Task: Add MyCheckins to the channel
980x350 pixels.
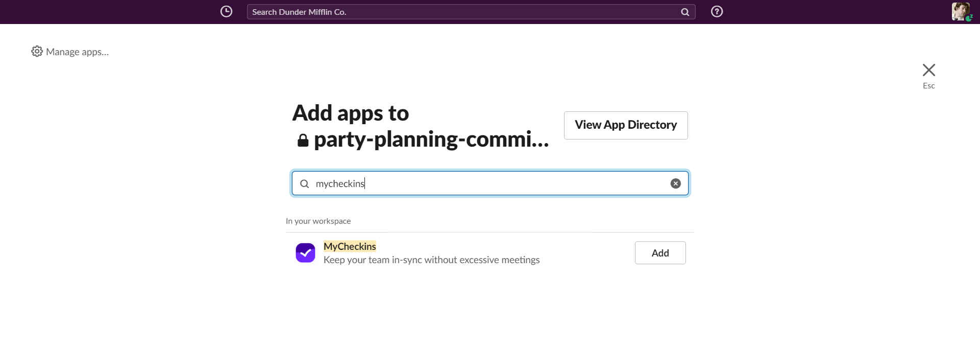Action: (x=660, y=253)
